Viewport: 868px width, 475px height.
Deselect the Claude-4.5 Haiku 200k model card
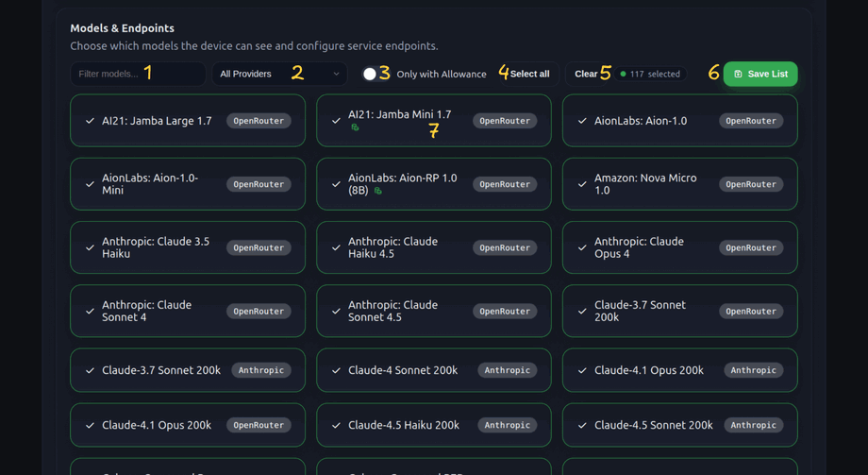(x=433, y=425)
